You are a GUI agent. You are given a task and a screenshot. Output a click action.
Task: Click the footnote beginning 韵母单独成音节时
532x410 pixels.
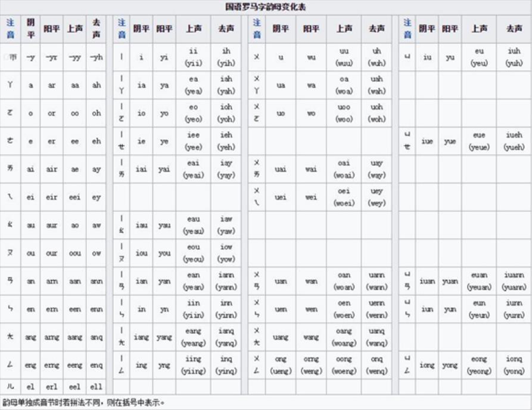(x=83, y=402)
